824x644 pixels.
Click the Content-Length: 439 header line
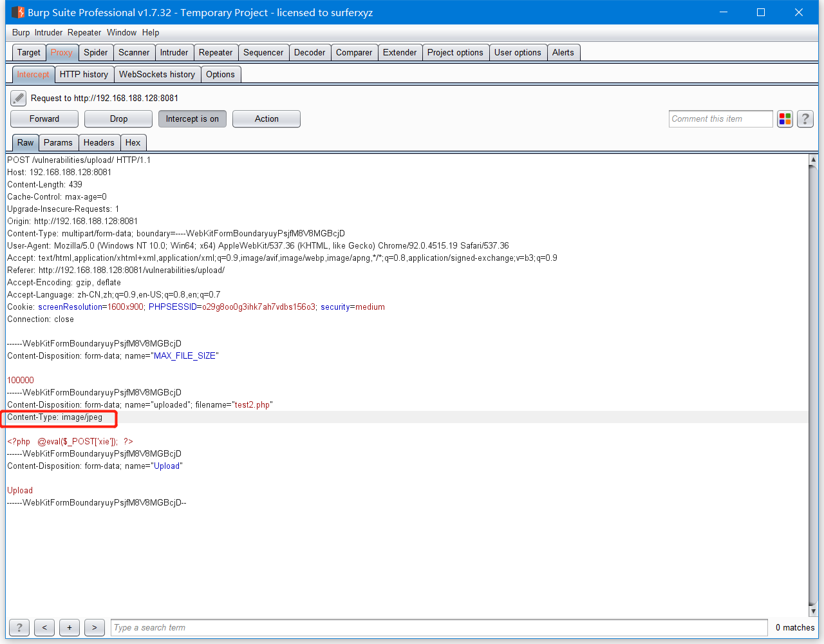coord(45,184)
